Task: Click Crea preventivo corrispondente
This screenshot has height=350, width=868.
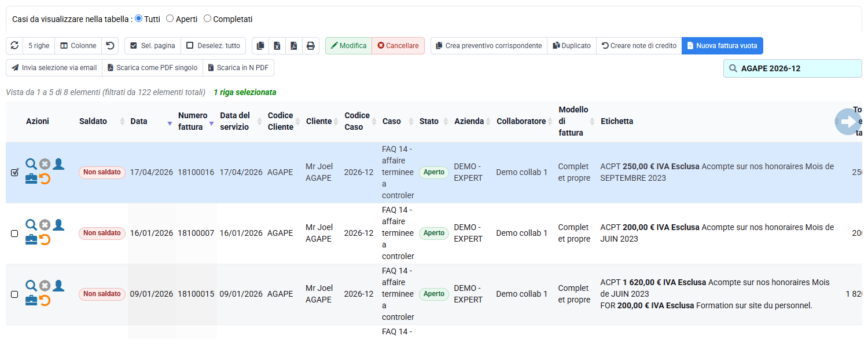Action: pos(489,46)
